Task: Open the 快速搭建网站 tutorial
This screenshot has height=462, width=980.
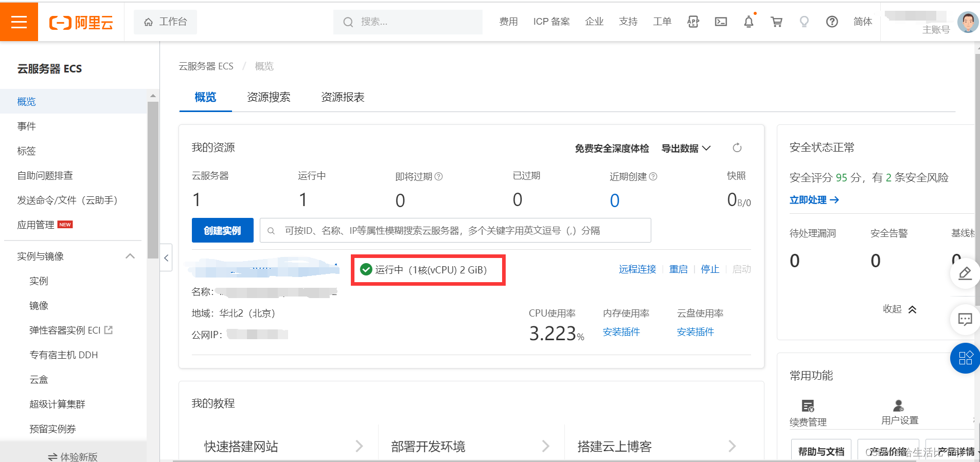Action: pos(283,447)
